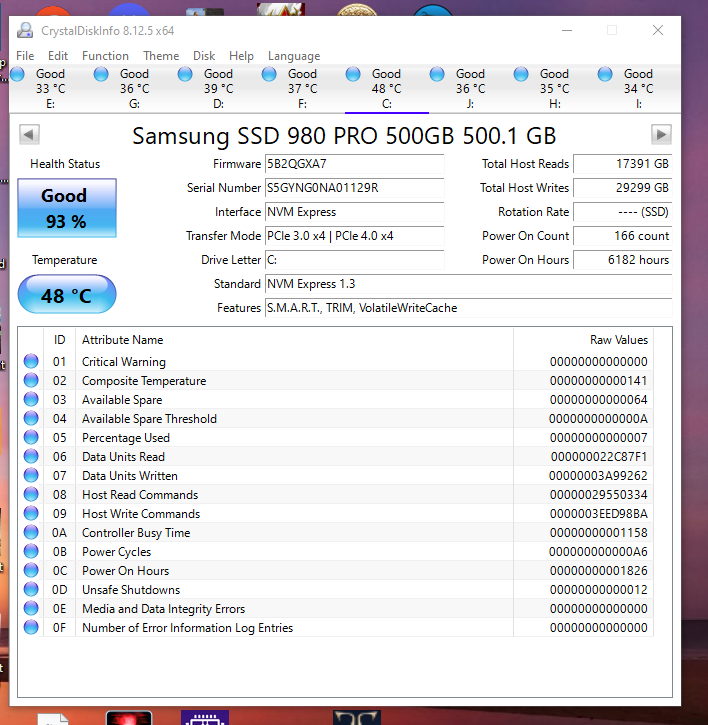The height and width of the screenshot is (725, 708).
Task: Switch to disk D: tab
Action: pyautogui.click(x=219, y=89)
